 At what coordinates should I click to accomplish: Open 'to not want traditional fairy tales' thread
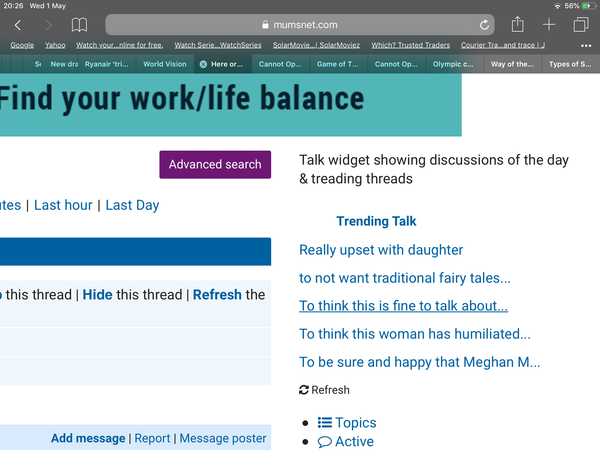point(405,278)
